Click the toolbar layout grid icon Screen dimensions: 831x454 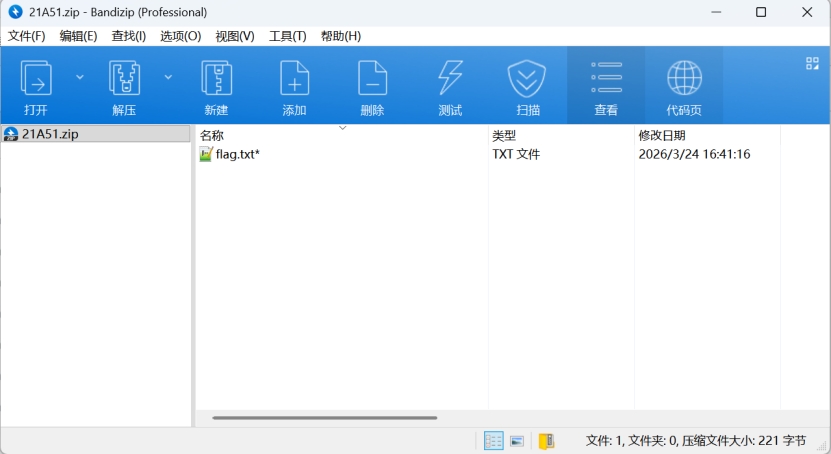[x=812, y=64]
